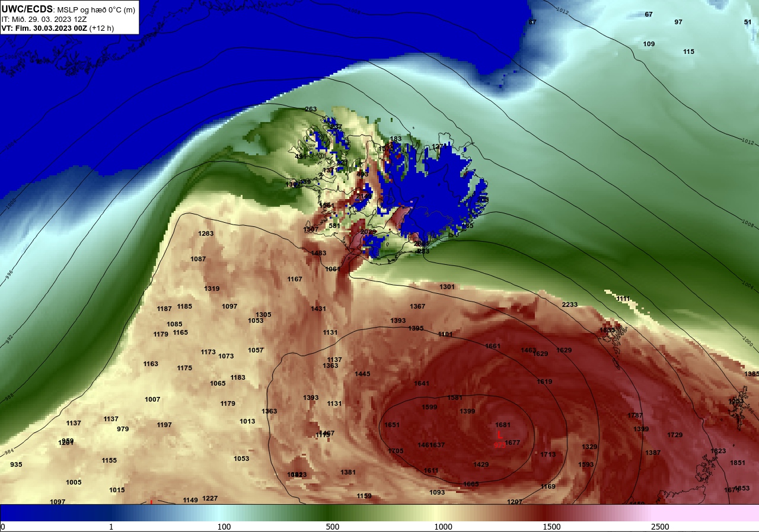This screenshot has width=759, height=532.
Task: Click the 979 height value
Action: click(x=123, y=429)
